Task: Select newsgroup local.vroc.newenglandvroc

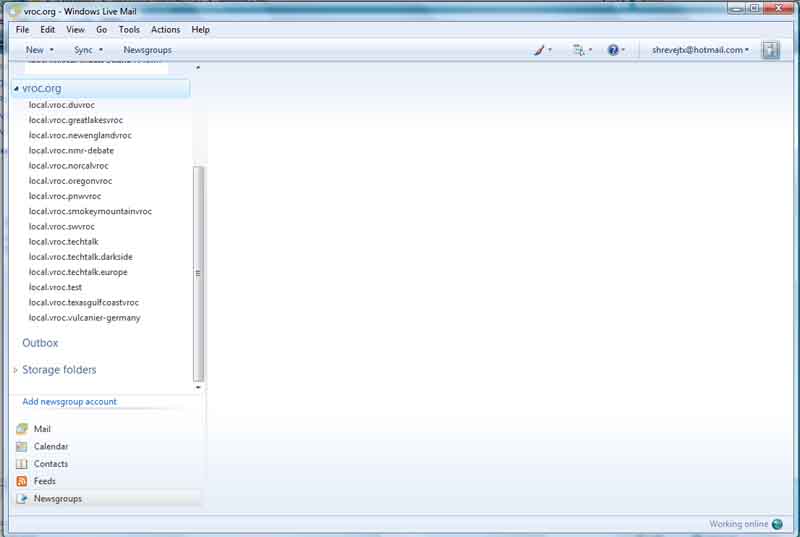Action: pos(80,136)
